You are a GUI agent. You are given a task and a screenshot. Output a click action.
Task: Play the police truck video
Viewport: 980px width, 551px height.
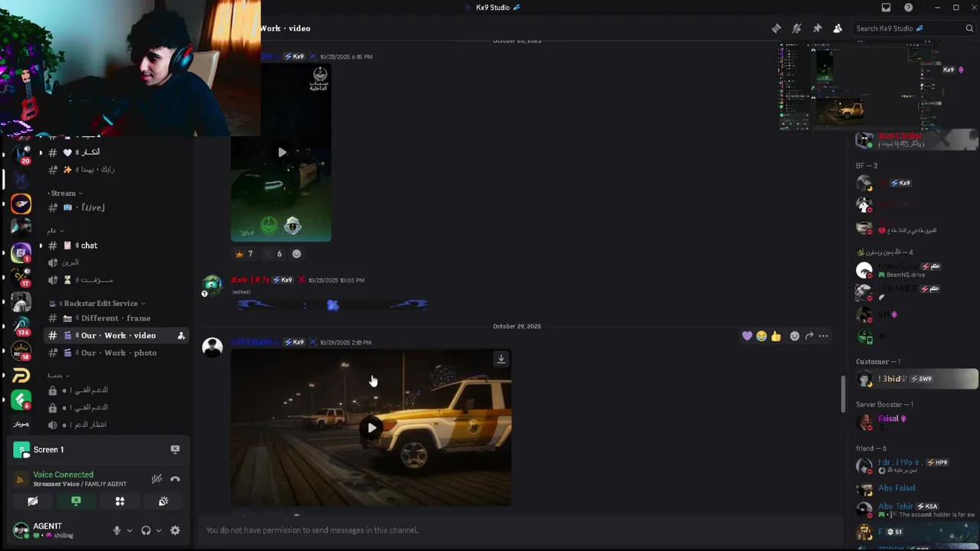371,428
